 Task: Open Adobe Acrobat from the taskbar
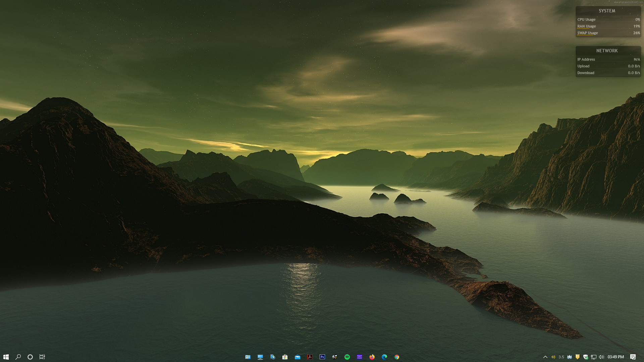[310, 357]
